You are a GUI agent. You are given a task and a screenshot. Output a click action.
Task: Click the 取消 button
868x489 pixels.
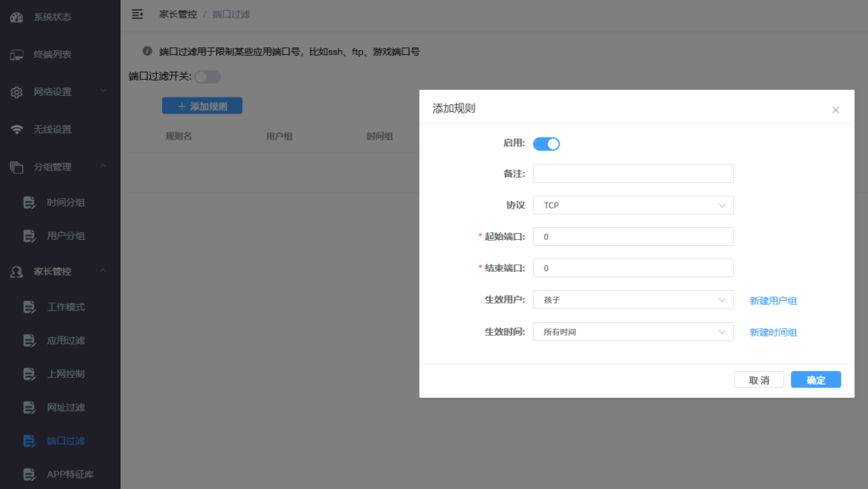759,381
